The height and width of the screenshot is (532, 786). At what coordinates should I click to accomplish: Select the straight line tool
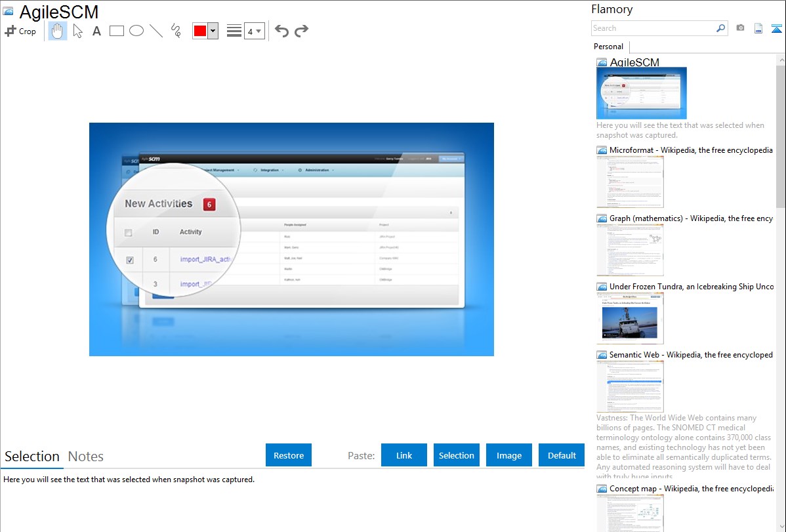156,31
